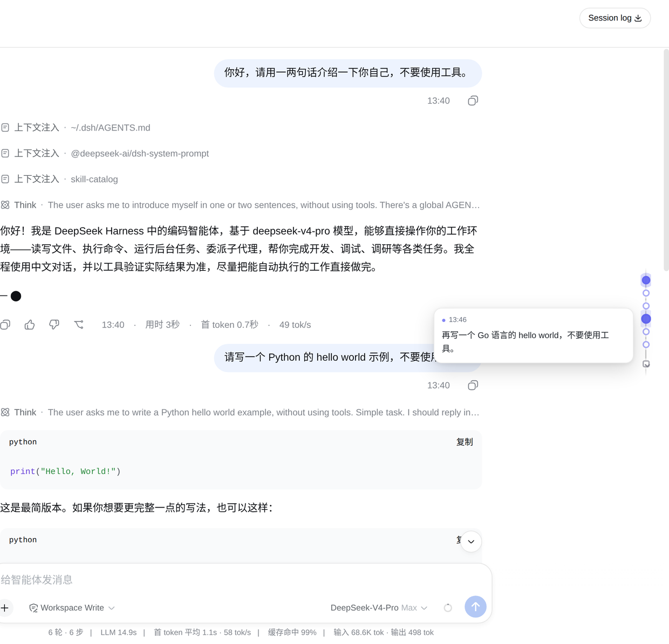This screenshot has width=669, height=644.
Task: Click the purple send arrow button
Action: pyautogui.click(x=475, y=607)
